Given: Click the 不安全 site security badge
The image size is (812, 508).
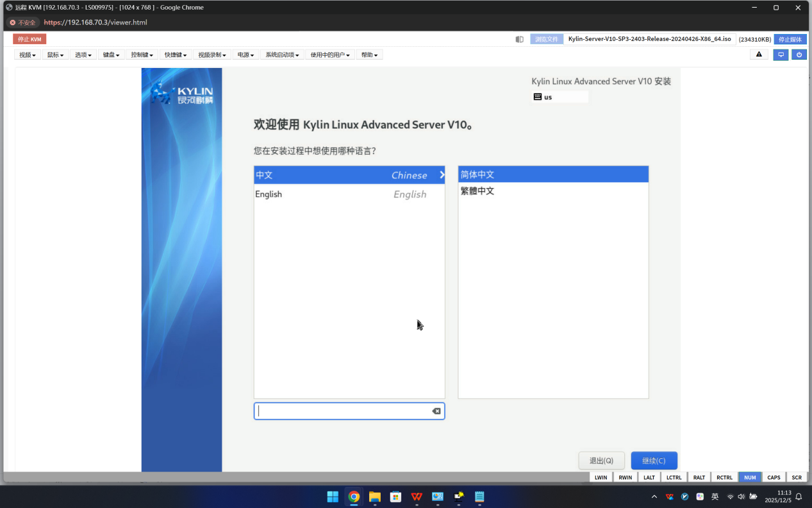Looking at the screenshot, I should pyautogui.click(x=23, y=22).
